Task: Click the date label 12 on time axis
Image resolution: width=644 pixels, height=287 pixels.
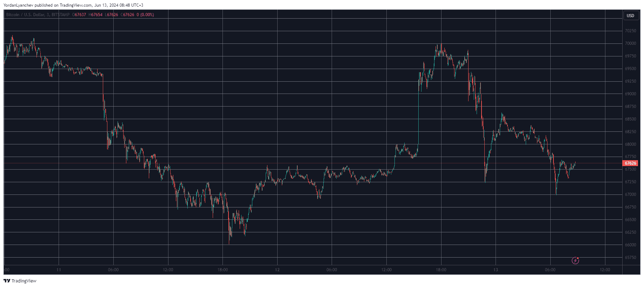Action: click(x=277, y=270)
